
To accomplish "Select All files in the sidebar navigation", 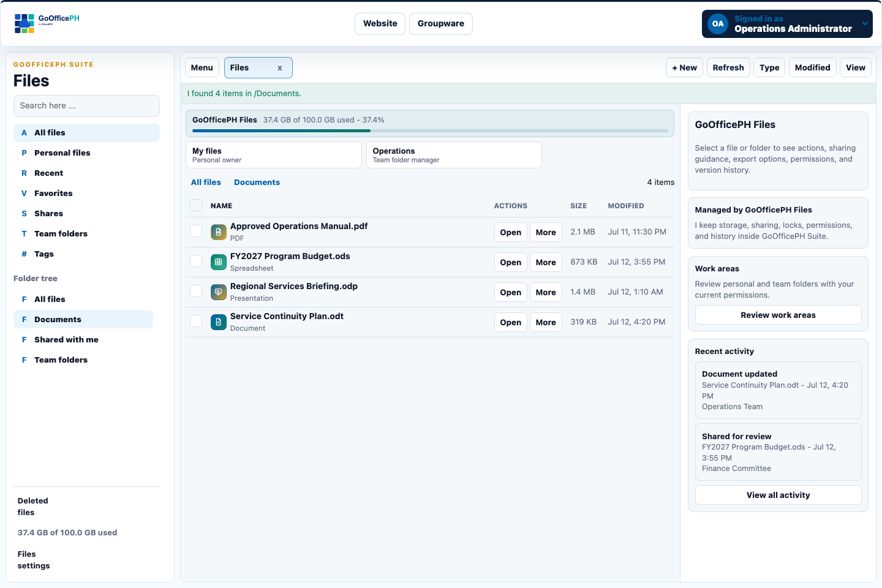I will tap(86, 133).
